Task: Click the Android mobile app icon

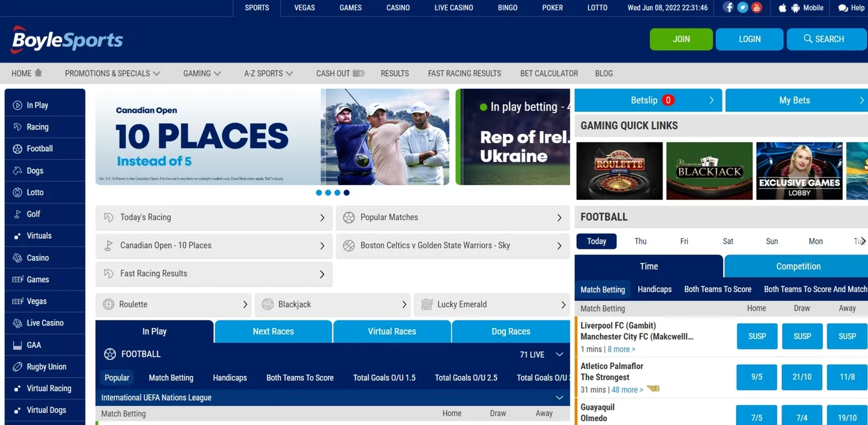Action: tap(795, 8)
